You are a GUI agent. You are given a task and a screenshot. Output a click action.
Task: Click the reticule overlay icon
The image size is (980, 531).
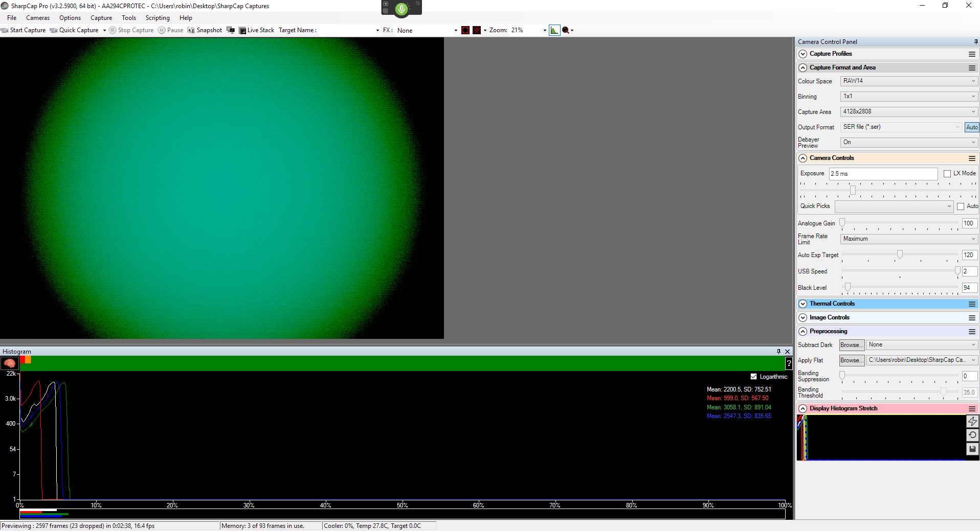pos(477,30)
